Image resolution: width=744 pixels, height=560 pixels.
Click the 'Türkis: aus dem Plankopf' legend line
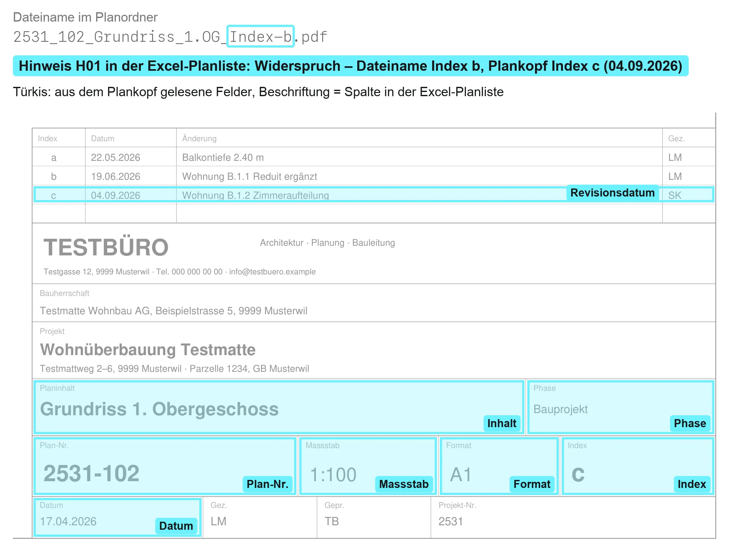point(258,92)
